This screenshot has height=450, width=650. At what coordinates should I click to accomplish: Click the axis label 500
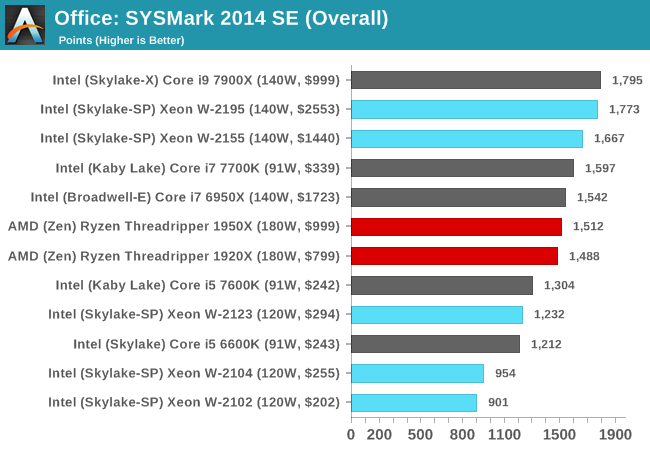(x=420, y=435)
